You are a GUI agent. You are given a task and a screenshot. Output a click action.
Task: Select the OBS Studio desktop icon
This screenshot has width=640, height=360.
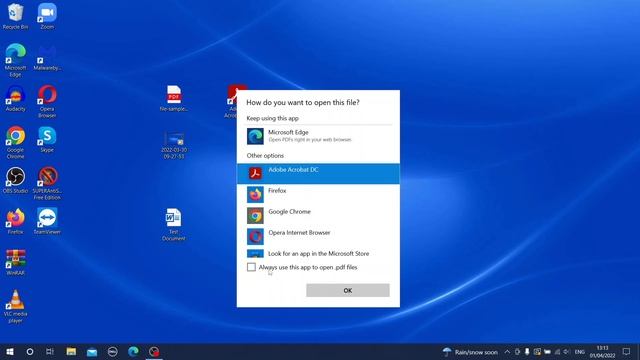coord(16,180)
